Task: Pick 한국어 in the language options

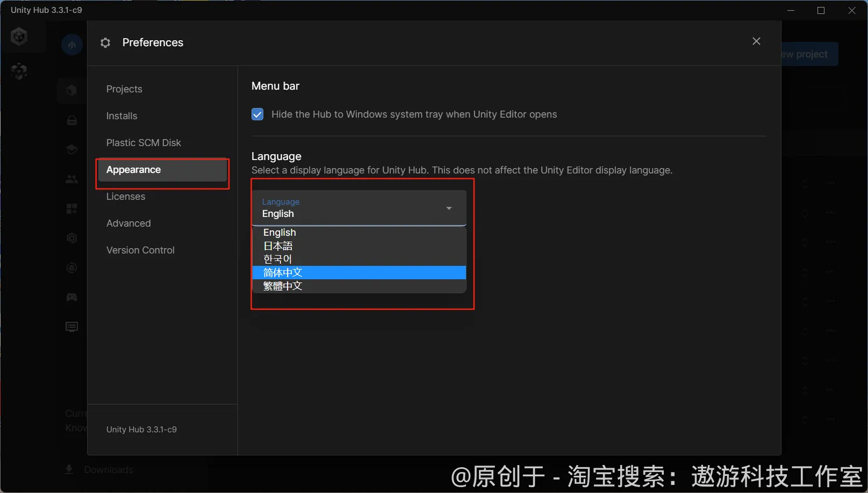Action: (277, 259)
